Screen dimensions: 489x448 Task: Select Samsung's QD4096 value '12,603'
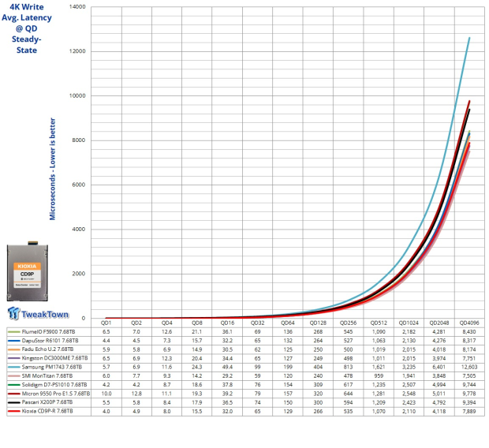coord(469,368)
